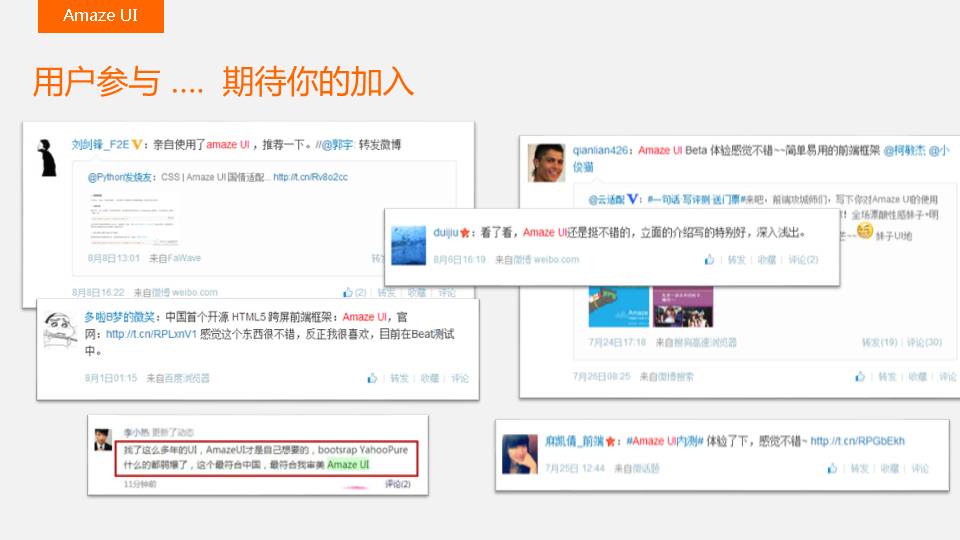
Task: Click the Amaze UI orange header tab
Action: click(100, 16)
